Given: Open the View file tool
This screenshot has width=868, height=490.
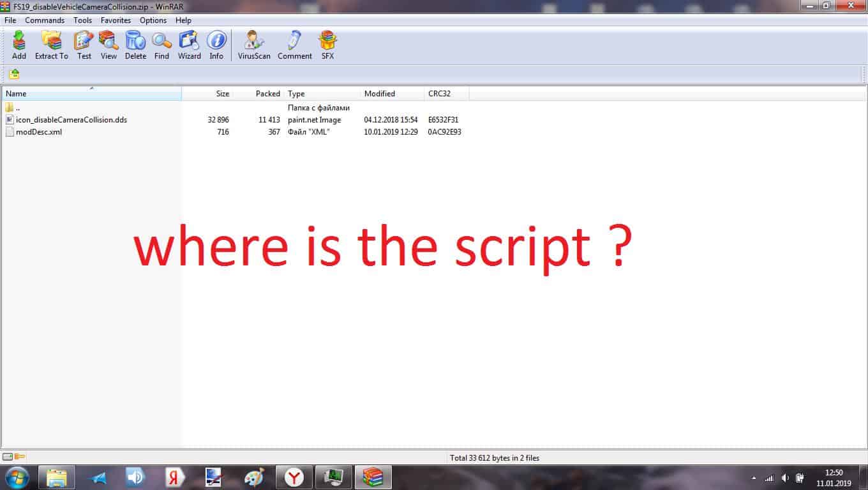Looking at the screenshot, I should click(x=108, y=45).
